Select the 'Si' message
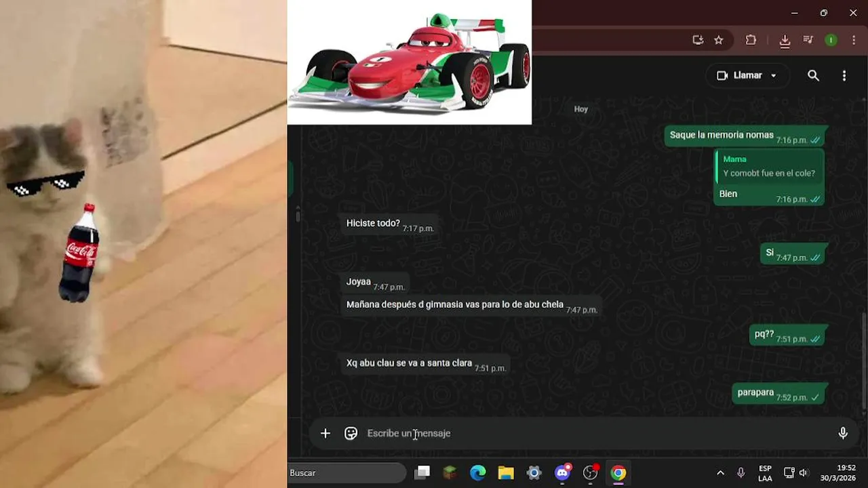868x488 pixels. (793, 253)
